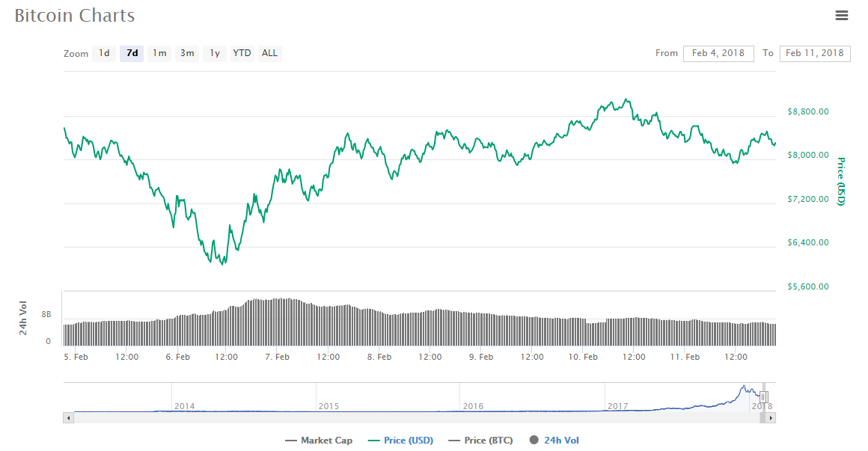Toggle the Market Cap series in the legend
Image resolution: width=868 pixels, height=451 pixels.
point(320,440)
